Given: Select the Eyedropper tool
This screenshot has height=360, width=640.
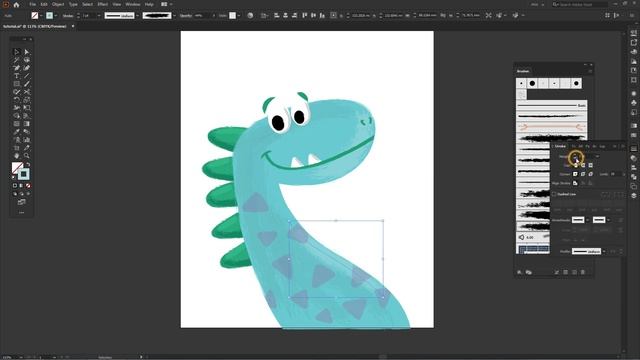Looking at the screenshot, I should click(16, 131).
